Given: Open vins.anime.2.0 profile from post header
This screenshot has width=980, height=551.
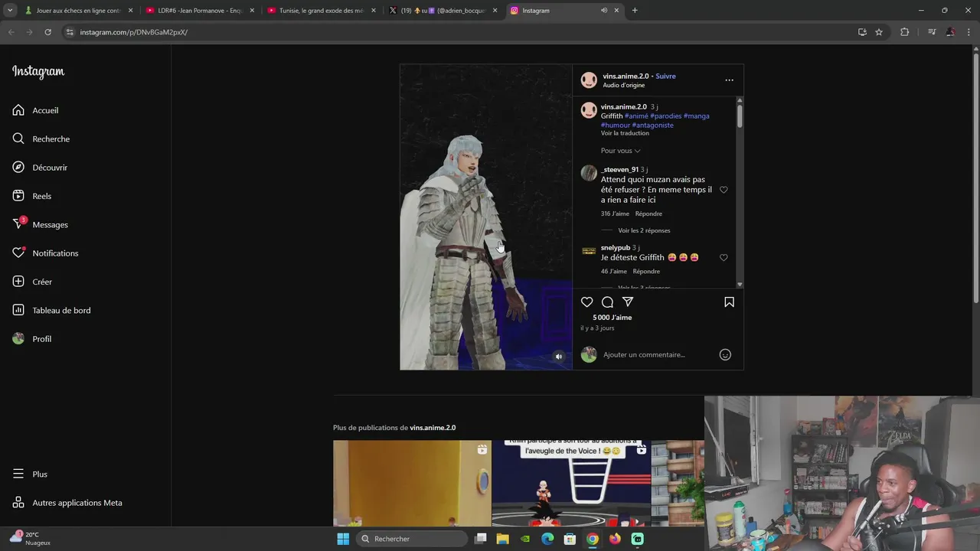Looking at the screenshot, I should pos(626,77).
